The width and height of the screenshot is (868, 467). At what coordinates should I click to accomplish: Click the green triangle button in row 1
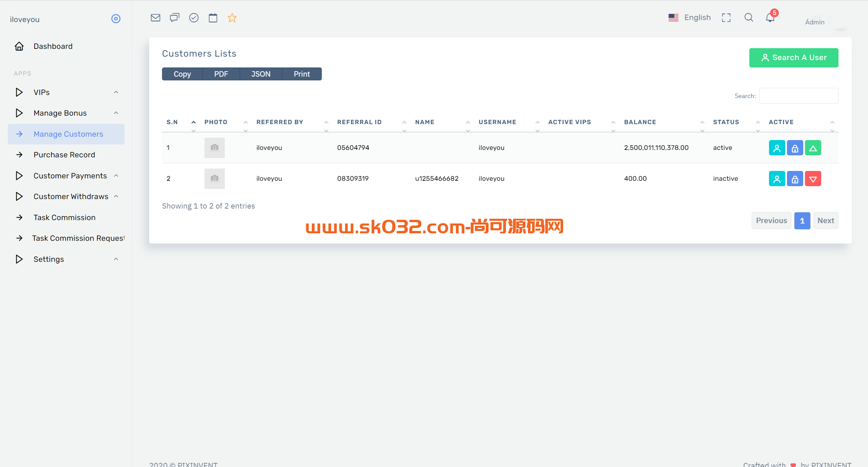pos(813,148)
